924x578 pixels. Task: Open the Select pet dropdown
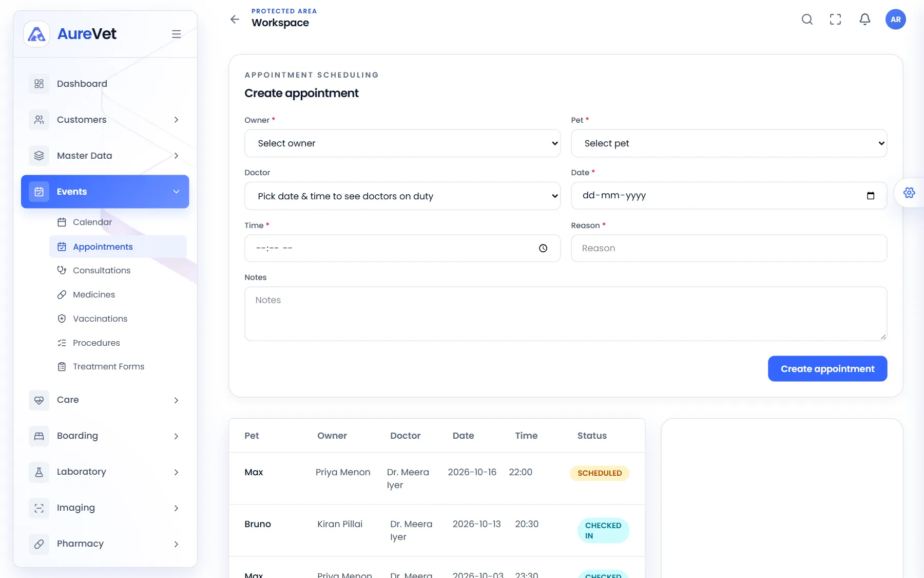pos(729,143)
